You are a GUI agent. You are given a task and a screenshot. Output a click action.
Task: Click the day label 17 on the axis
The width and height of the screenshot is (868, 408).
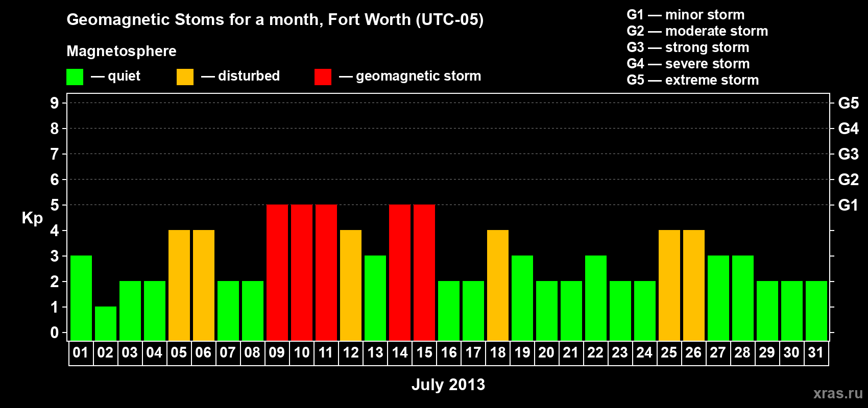point(473,352)
